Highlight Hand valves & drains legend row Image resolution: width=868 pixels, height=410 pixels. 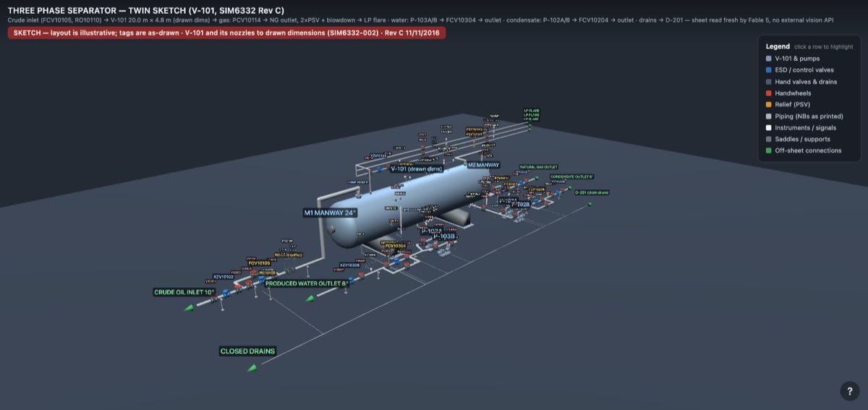point(809,81)
